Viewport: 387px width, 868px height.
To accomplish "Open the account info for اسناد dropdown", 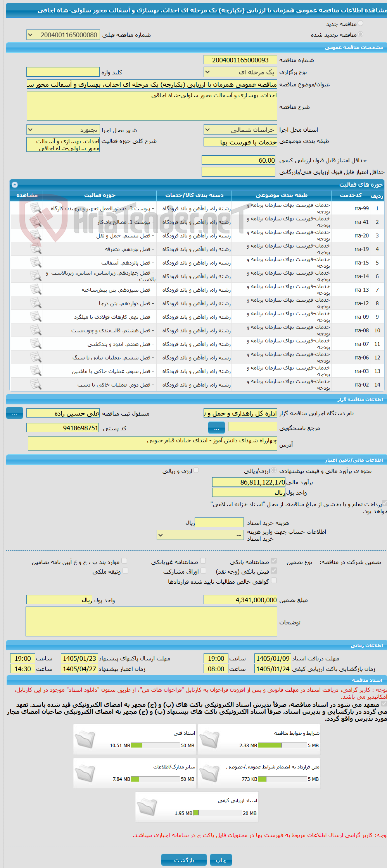I will tap(200, 535).
